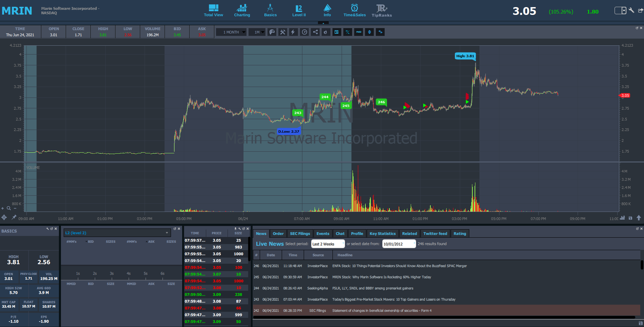The width and height of the screenshot is (644, 327).
Task: Click news marker 246 on the chart
Action: tap(381, 102)
